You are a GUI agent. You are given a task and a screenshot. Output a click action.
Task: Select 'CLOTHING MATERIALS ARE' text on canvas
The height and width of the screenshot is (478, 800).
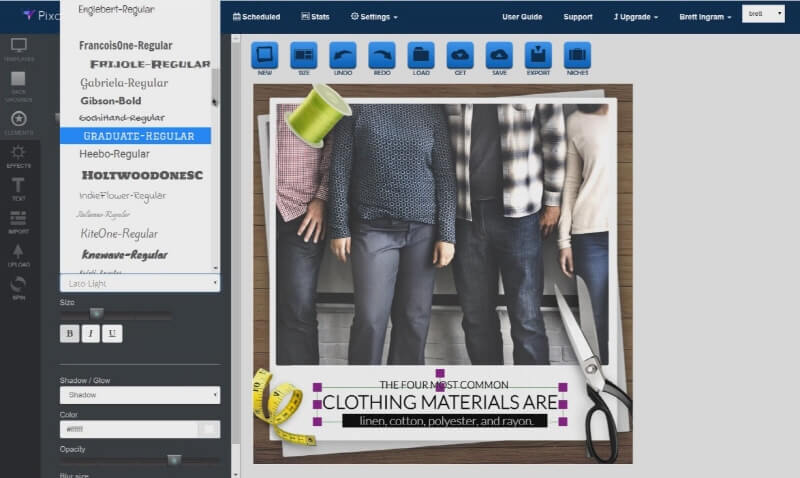440,402
